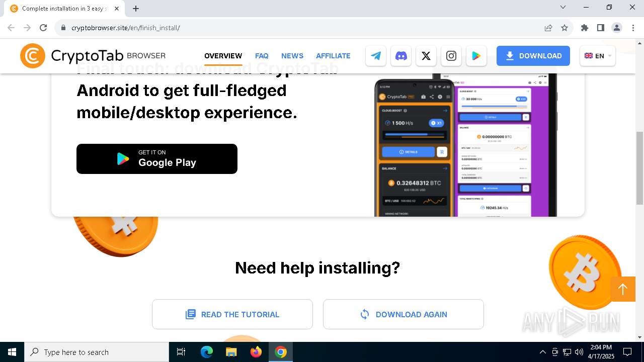
Task: Open the volume control in system tray
Action: (x=579, y=352)
